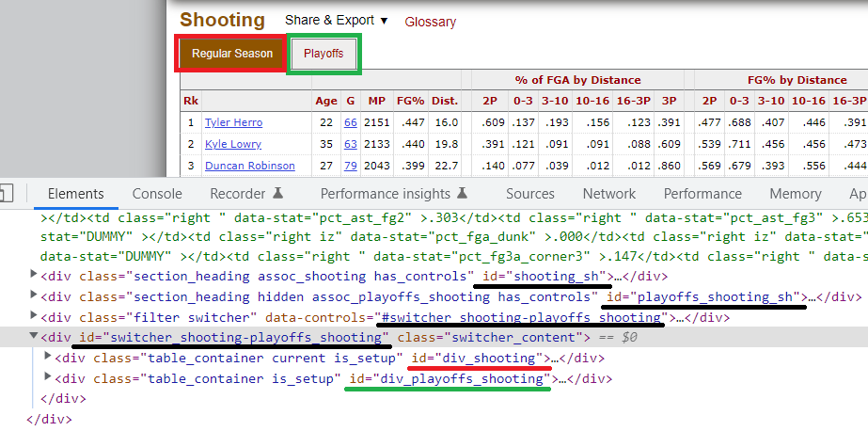Sort table by Dist. column header
Screen dimensions: 868x431
click(445, 101)
